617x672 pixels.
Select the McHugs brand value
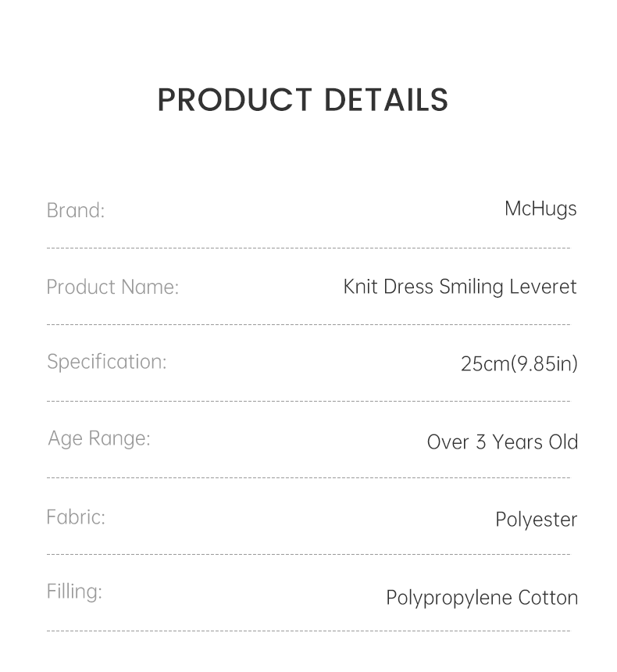[x=540, y=209]
